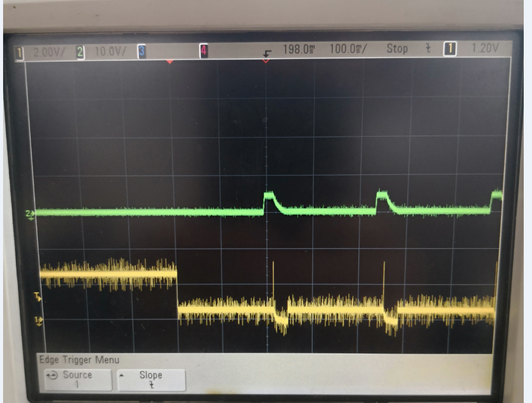Image resolution: width=532 pixels, height=403 pixels.
Task: Click the first green channel 2 pulse
Action: (273, 203)
